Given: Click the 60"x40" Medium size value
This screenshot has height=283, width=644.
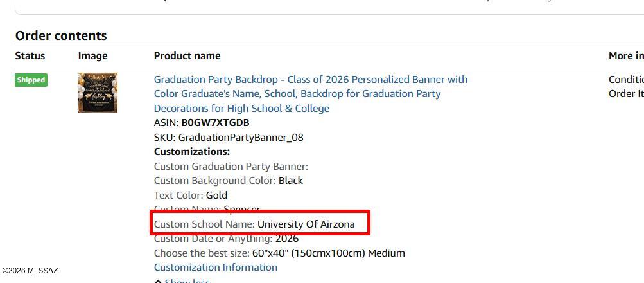Looking at the screenshot, I should point(329,253).
